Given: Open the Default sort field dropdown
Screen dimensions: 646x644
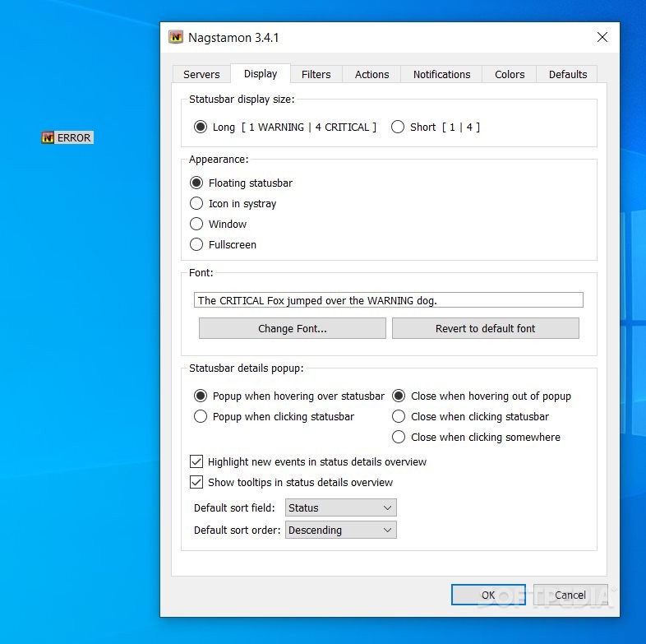Looking at the screenshot, I should click(x=341, y=507).
